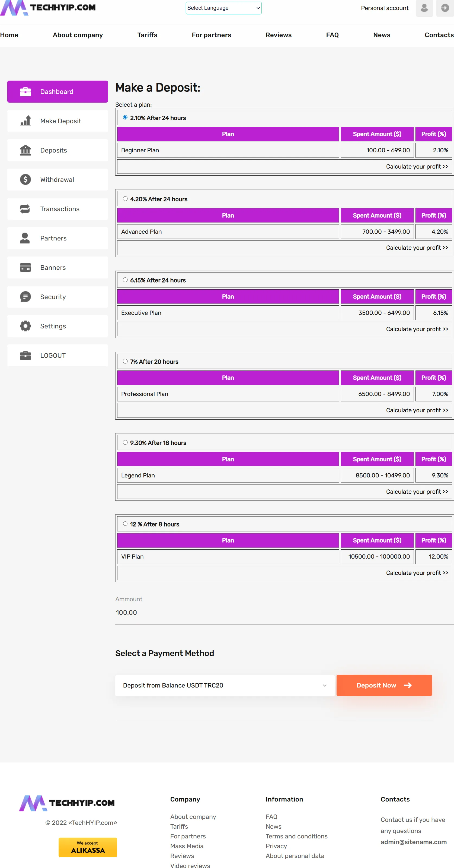Image resolution: width=454 pixels, height=868 pixels.
Task: Click the user profile icon in header
Action: tap(424, 8)
